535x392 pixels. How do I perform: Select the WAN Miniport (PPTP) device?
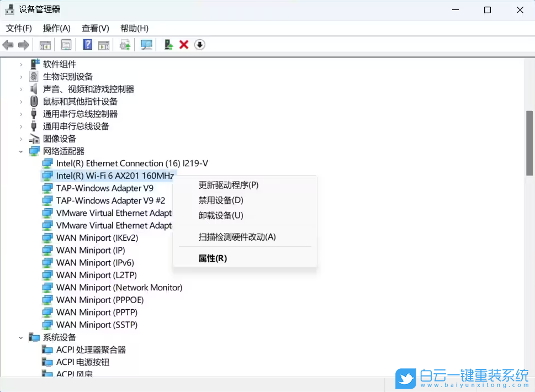[x=97, y=312]
